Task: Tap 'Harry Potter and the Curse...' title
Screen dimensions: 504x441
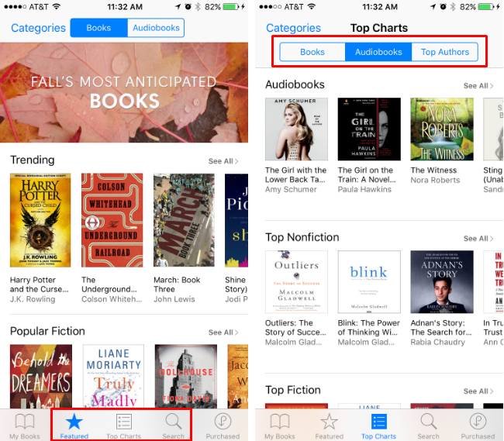Action: click(40, 284)
